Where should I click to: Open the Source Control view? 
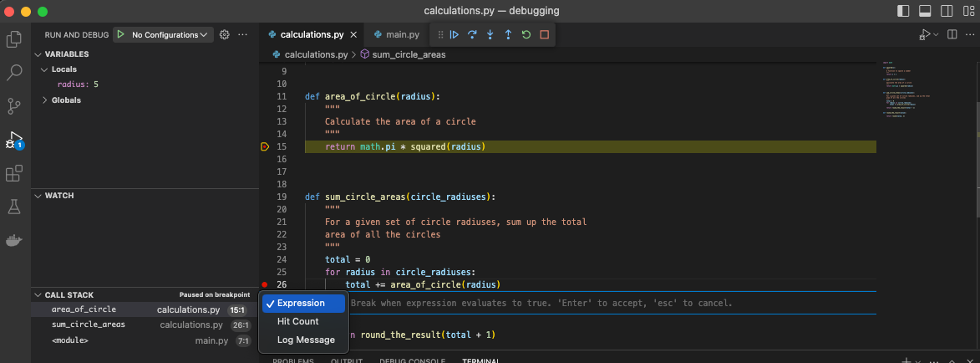13,106
